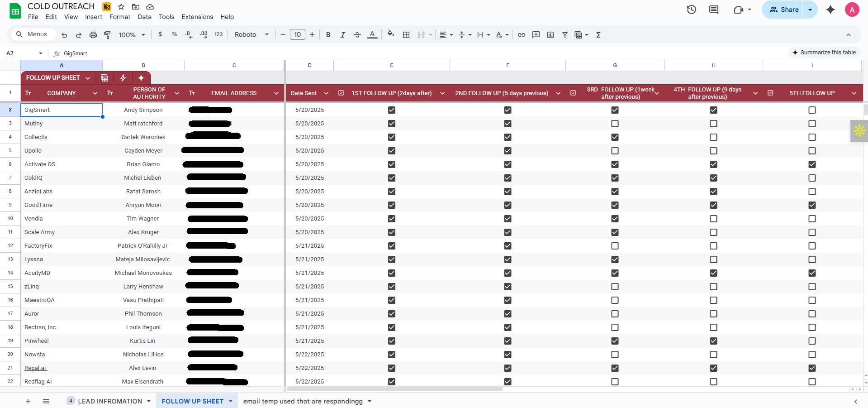The width and height of the screenshot is (868, 408).
Task: Check the cloud save status icon
Action: coord(150,7)
